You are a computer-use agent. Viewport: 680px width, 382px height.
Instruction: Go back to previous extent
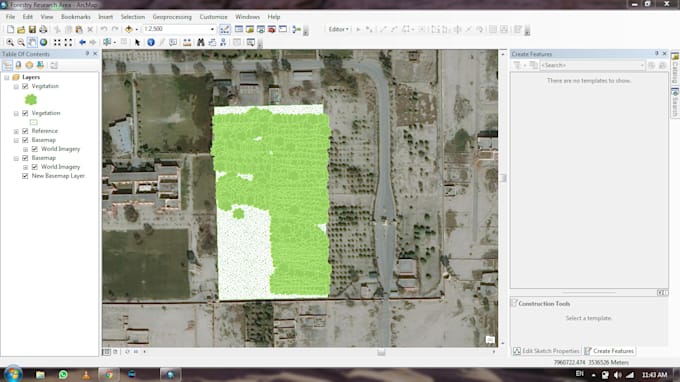point(82,42)
